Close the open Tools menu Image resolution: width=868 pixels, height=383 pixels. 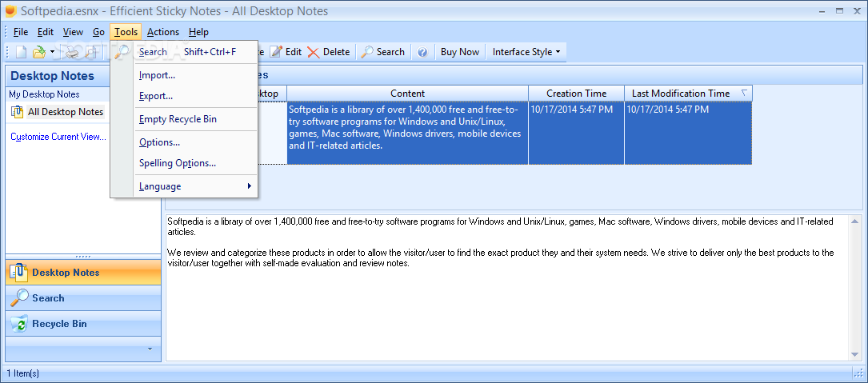point(126,32)
